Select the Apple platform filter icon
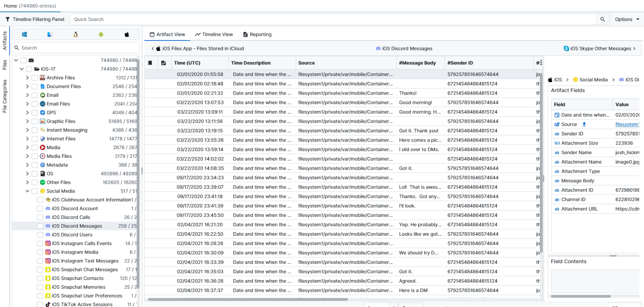 click(x=127, y=34)
